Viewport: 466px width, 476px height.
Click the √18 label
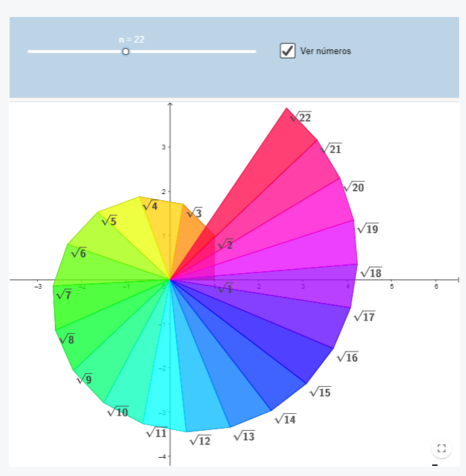(371, 272)
